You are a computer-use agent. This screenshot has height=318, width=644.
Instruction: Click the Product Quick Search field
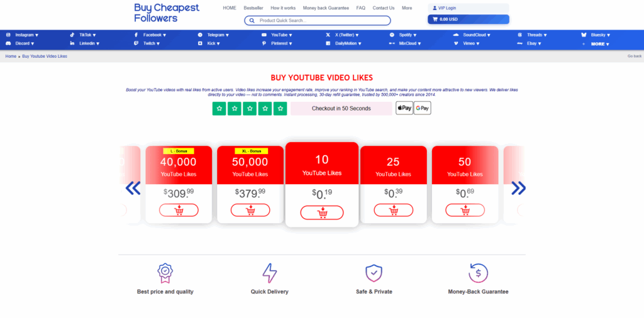coord(318,21)
